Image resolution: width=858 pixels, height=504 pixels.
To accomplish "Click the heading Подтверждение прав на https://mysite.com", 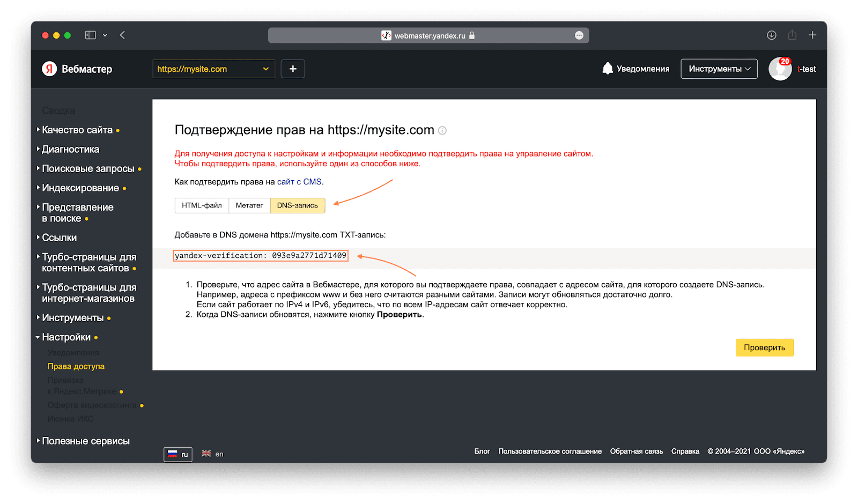I will pyautogui.click(x=304, y=130).
